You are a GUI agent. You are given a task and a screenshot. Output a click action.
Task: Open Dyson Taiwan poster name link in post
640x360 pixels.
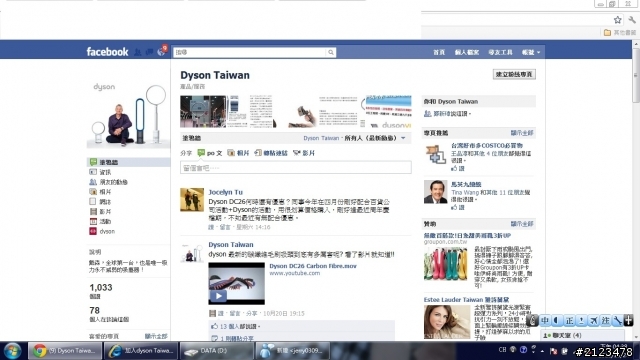coord(231,244)
